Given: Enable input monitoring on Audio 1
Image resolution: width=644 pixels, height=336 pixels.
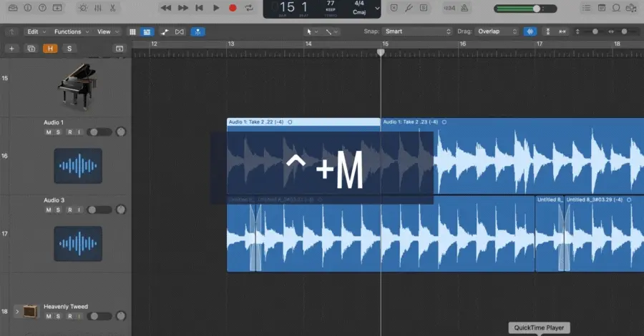Looking at the screenshot, I should (79, 132).
